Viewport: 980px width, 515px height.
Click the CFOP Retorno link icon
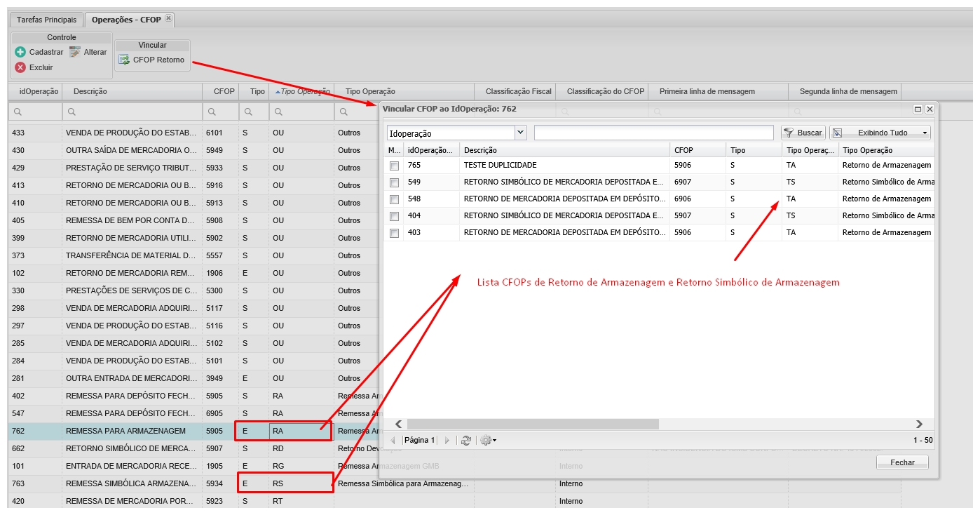[124, 60]
